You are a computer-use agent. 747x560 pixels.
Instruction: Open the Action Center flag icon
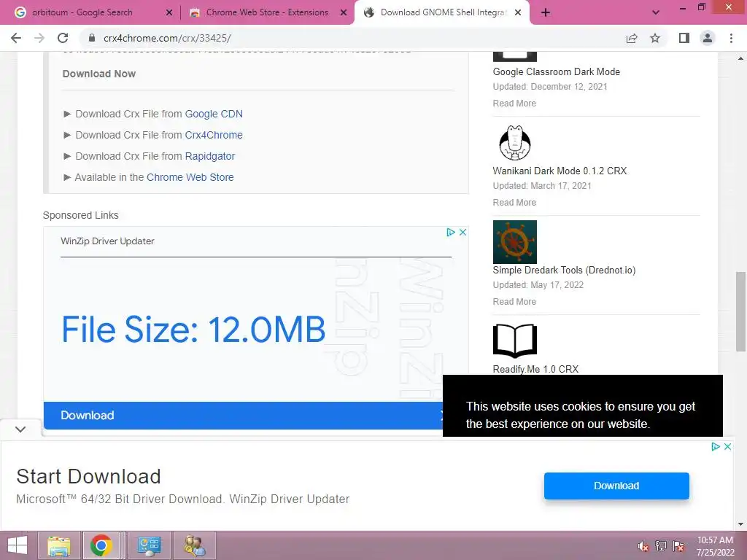point(678,546)
